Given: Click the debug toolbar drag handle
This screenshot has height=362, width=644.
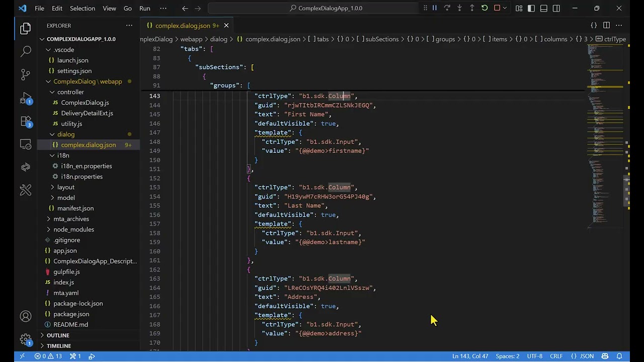Looking at the screenshot, I should [425, 8].
